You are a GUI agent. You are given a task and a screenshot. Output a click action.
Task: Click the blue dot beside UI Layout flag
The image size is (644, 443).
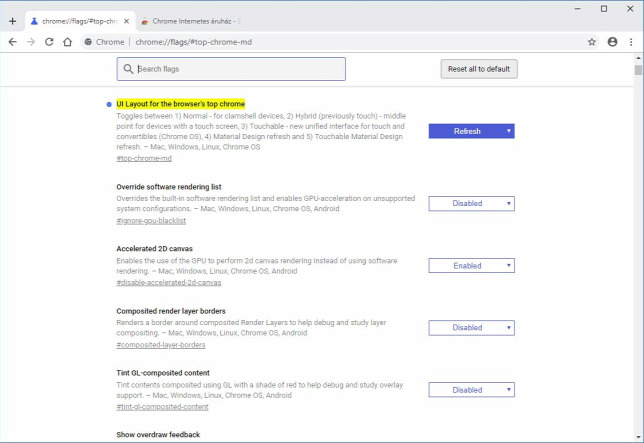coord(109,104)
